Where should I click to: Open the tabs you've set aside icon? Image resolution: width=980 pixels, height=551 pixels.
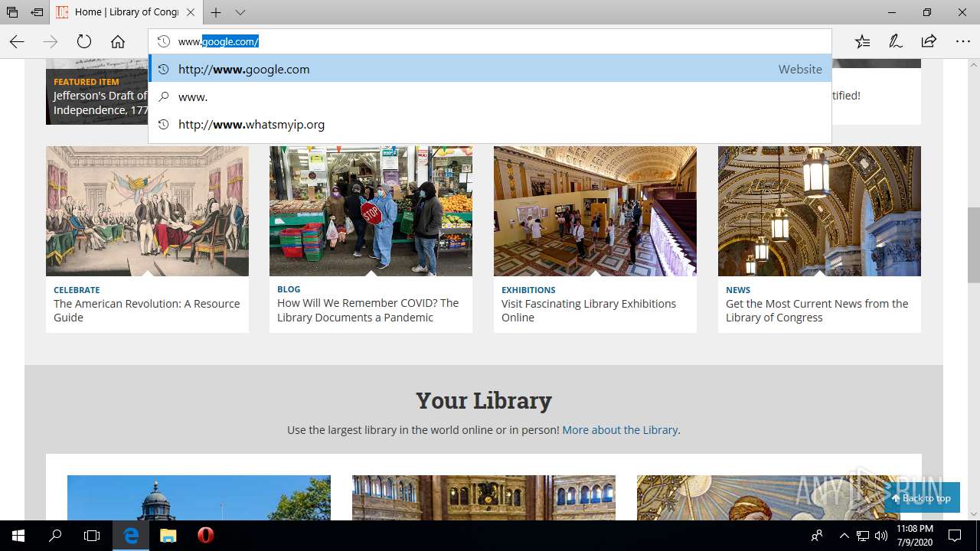(12, 12)
